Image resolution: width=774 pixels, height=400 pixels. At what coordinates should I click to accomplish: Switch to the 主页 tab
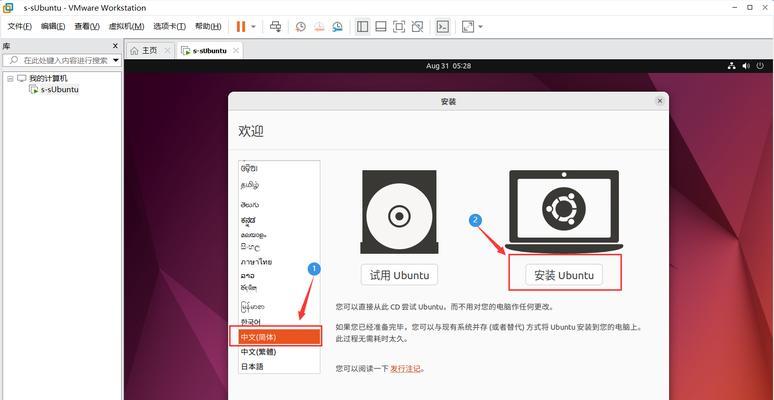[150, 50]
